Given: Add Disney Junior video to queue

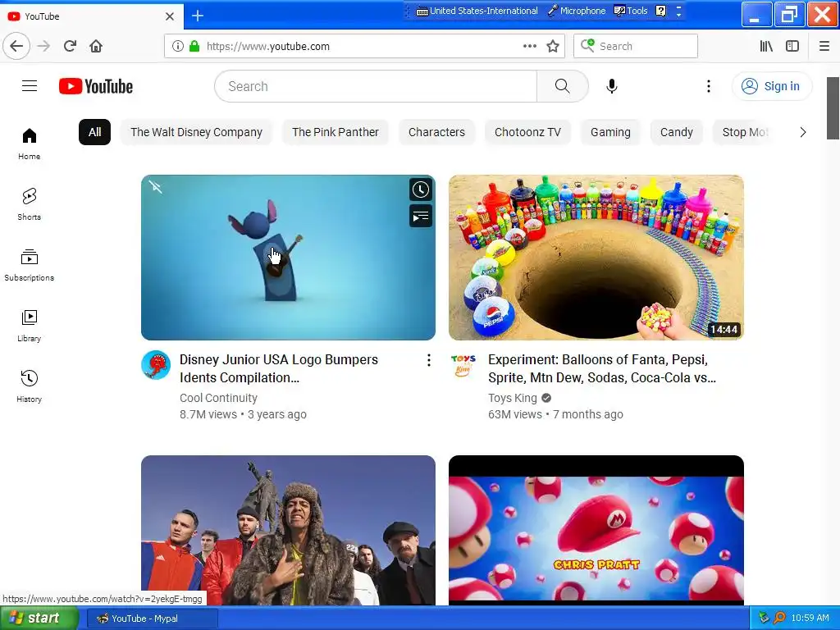Looking at the screenshot, I should click(x=421, y=217).
